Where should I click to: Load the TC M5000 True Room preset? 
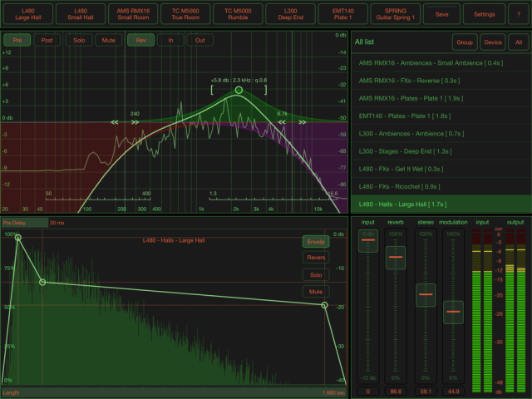[x=185, y=14]
